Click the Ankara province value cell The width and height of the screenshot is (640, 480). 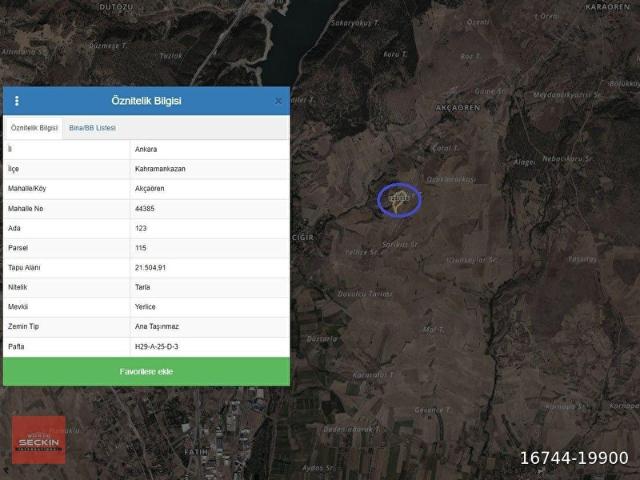click(x=148, y=149)
